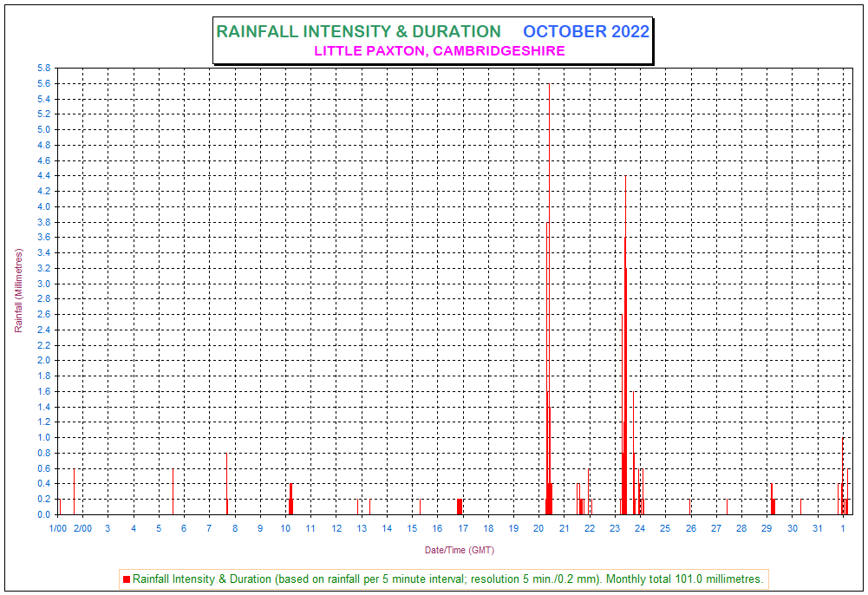Viewport: 868px width, 595px height.
Task: Click the '0.4' y-axis label
Action: point(43,484)
